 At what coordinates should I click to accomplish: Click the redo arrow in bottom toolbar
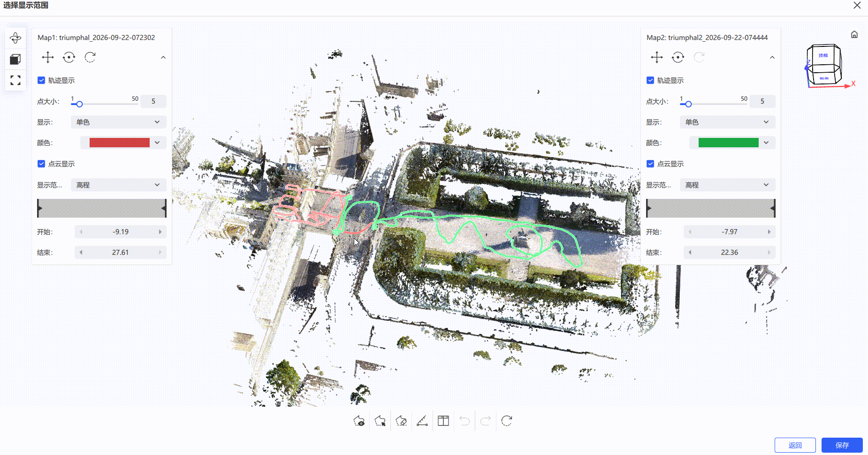tap(486, 421)
